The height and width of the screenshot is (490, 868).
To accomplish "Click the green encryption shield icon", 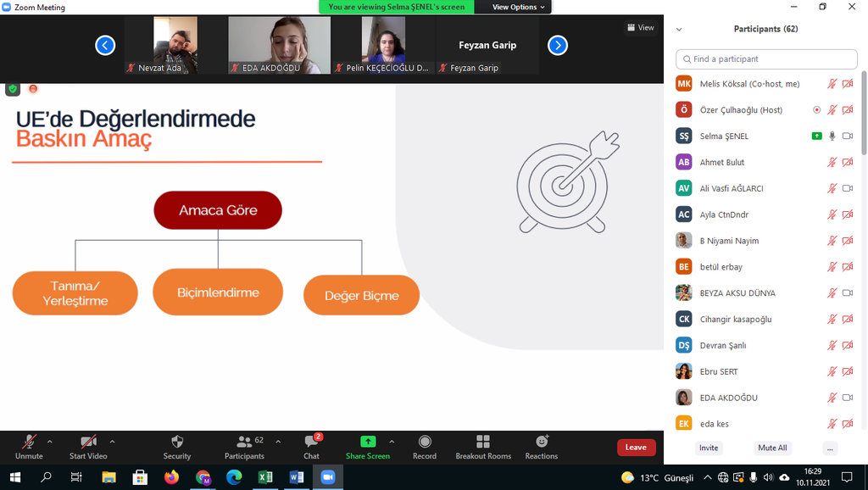I will click(13, 88).
